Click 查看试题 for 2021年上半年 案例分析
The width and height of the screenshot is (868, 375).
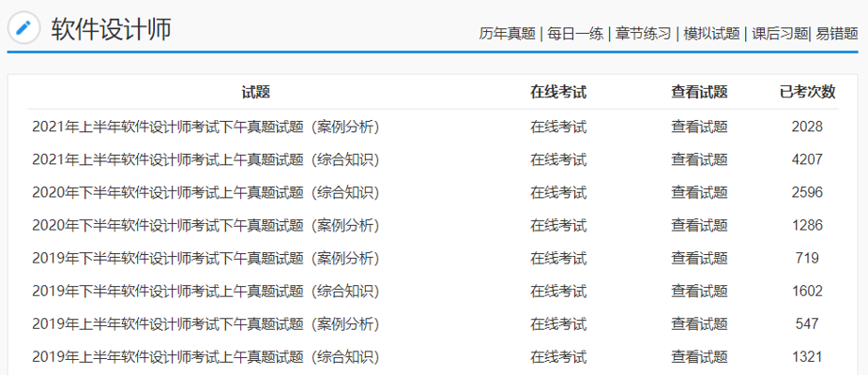[699, 127]
